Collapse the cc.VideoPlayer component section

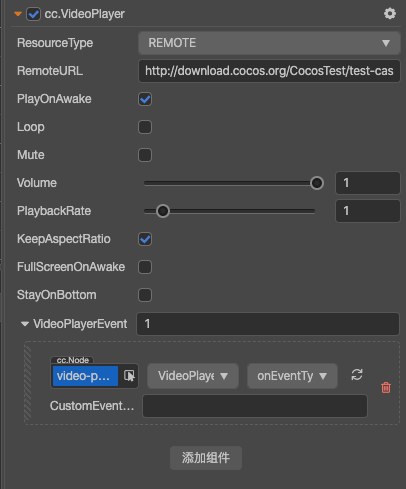18,14
